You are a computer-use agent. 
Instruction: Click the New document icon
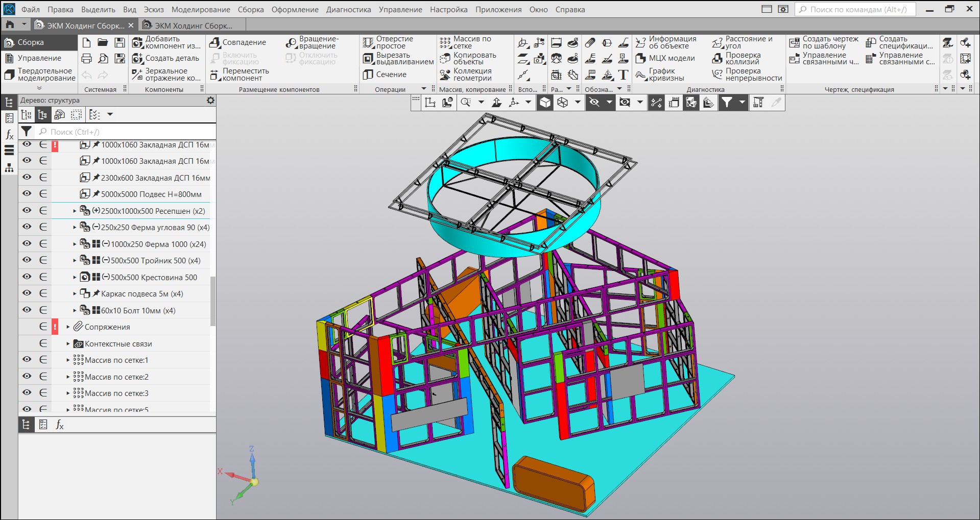(x=86, y=42)
